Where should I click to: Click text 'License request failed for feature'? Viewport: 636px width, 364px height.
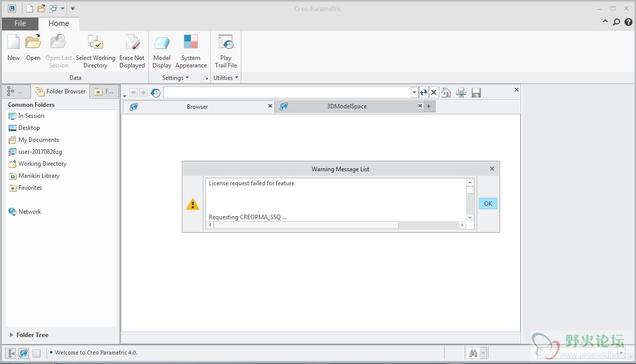tap(251, 183)
